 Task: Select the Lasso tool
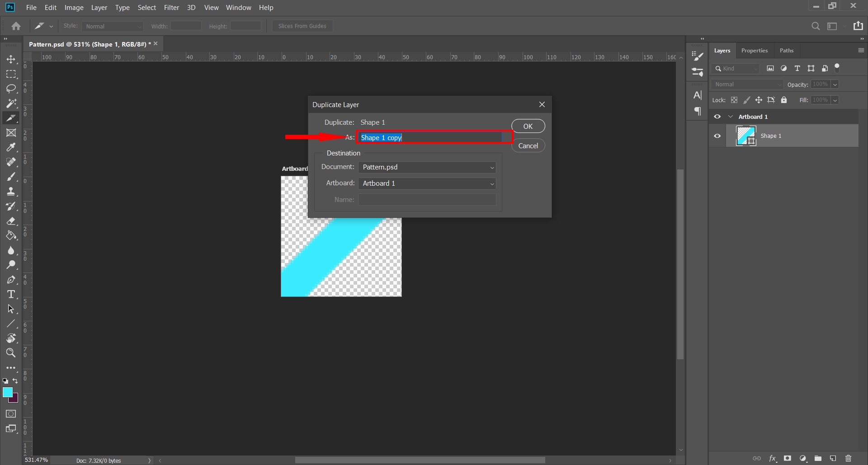11,89
